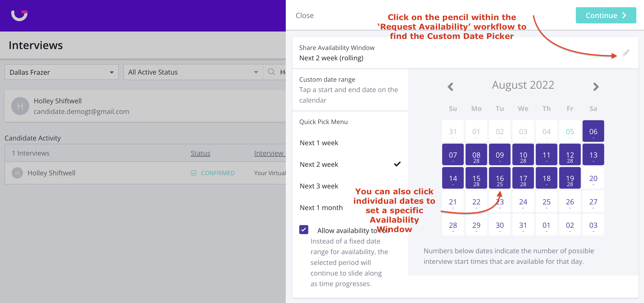Click the small avatar in interview row
Viewport: 644px width, 303px height.
[x=17, y=173]
